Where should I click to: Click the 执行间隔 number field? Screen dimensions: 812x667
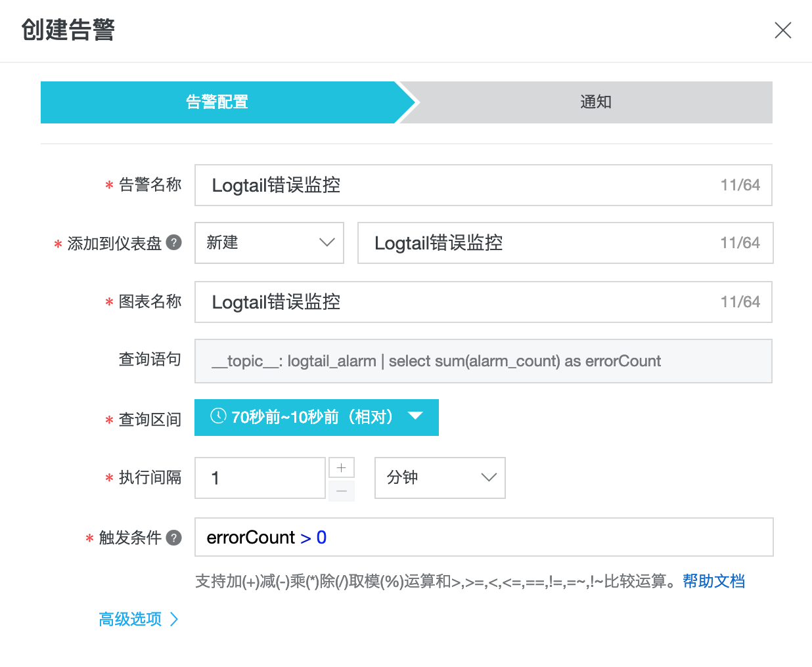tap(260, 478)
